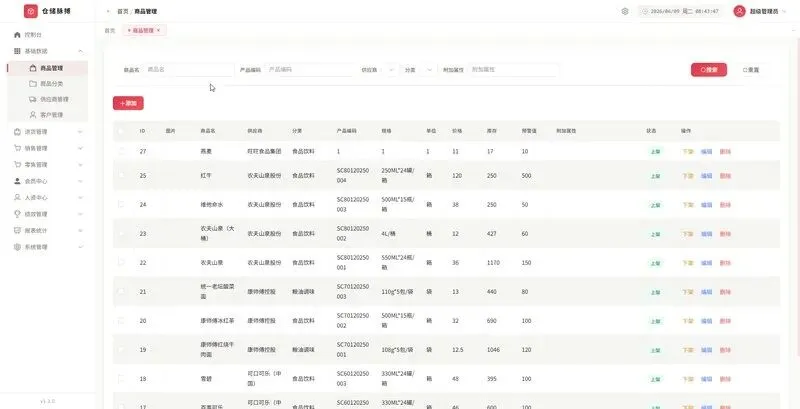Click the 销售管理 cart icon
Image resolution: width=800 pixels, height=409 pixels.
point(17,148)
